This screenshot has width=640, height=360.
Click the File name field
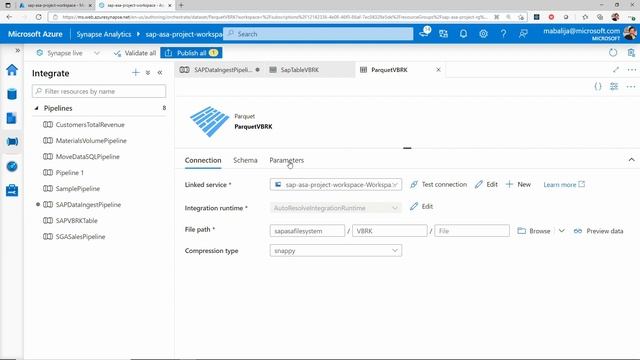click(x=472, y=231)
